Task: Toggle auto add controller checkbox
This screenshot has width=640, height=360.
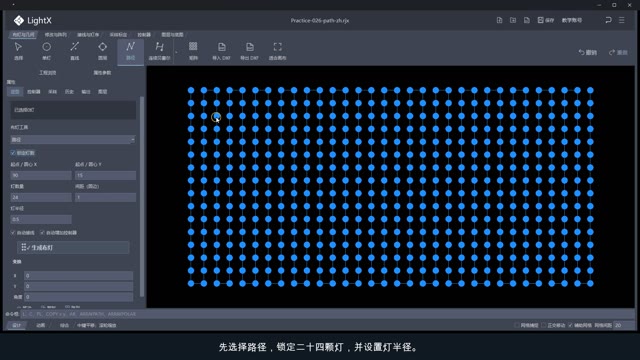Action: click(x=42, y=233)
